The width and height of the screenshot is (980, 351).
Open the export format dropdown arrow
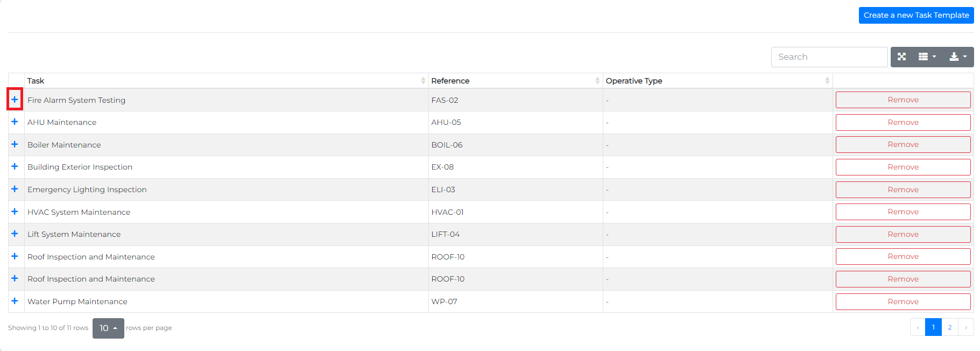964,57
